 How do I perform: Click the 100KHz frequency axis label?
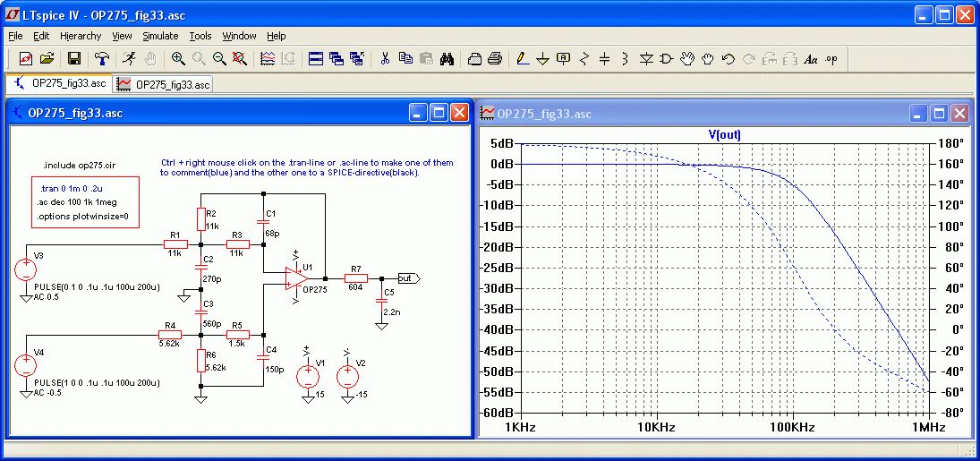[793, 428]
